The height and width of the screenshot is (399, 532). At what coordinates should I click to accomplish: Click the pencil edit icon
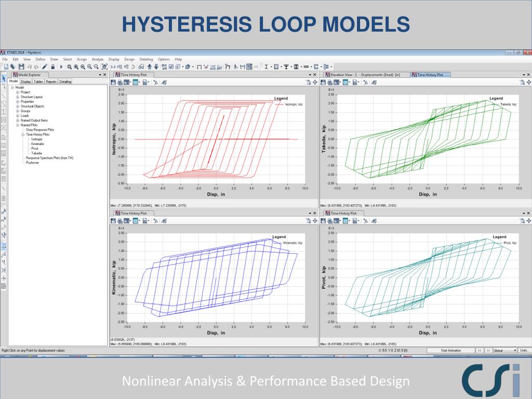pos(45,67)
